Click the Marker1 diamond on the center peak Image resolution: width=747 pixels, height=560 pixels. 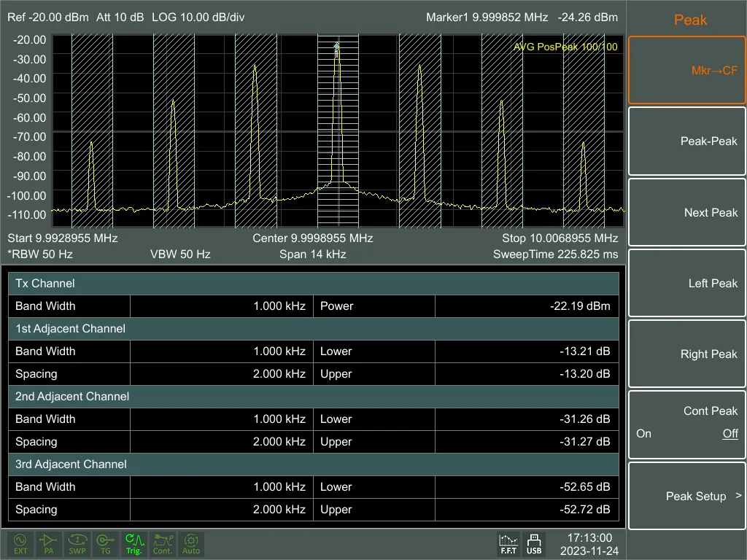click(x=337, y=46)
